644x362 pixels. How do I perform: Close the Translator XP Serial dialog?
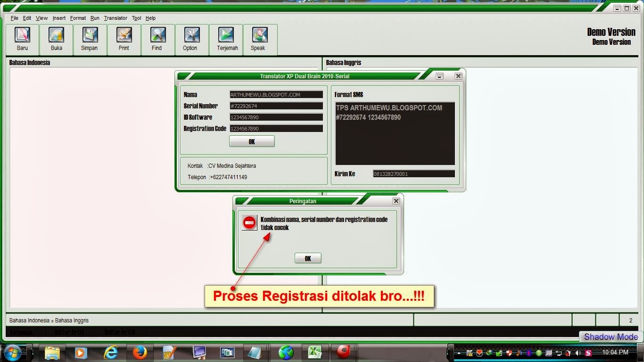point(458,76)
